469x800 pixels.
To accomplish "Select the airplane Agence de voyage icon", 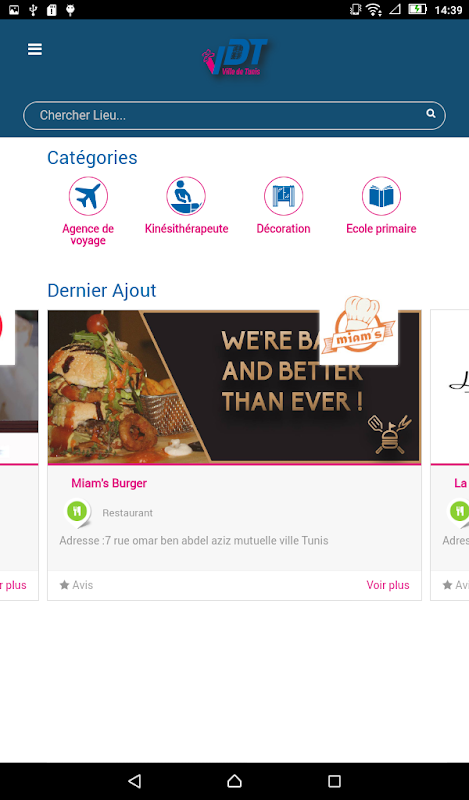I will [x=88, y=196].
